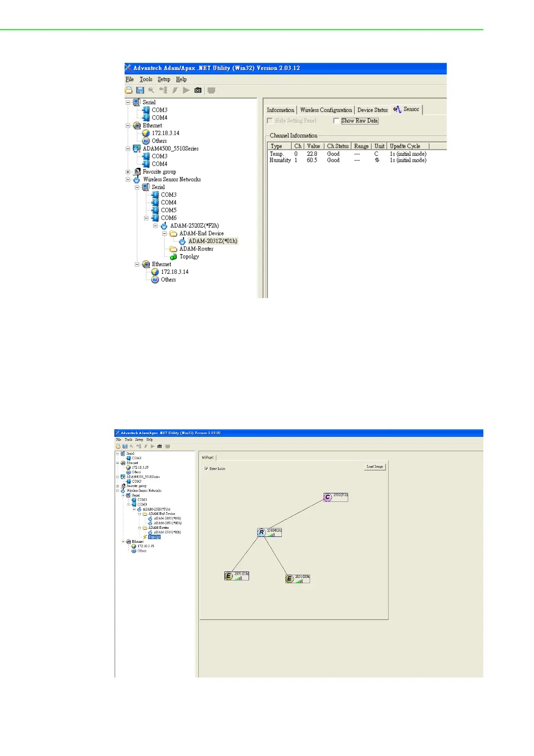Click Topolgy green node icon in upper tree

(173, 257)
